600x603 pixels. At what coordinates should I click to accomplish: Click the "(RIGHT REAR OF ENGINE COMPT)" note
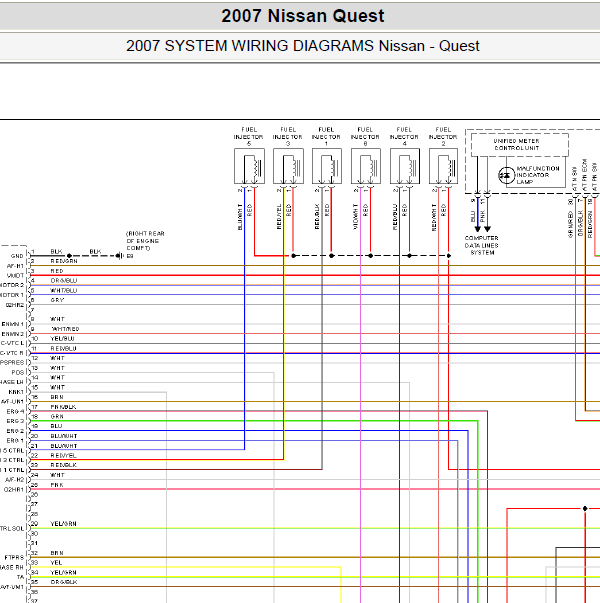tap(145, 241)
